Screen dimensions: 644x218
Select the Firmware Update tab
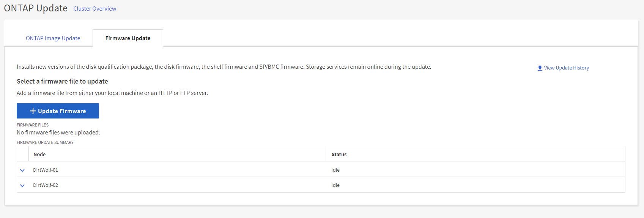point(128,38)
